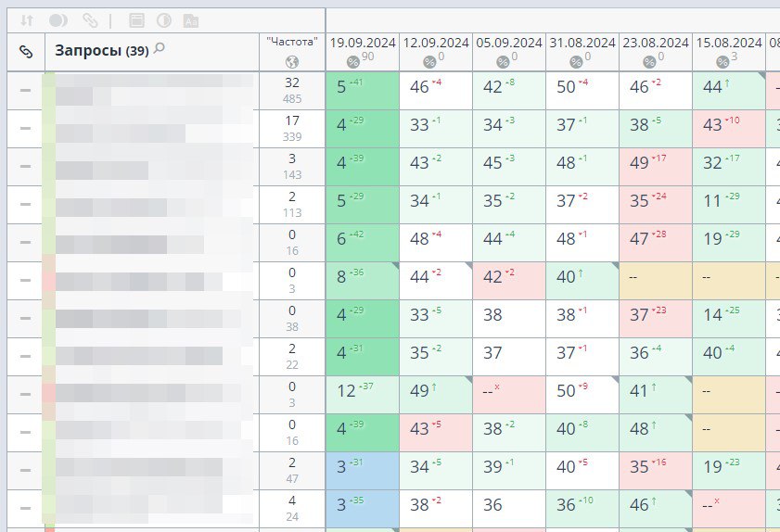780x532 pixels.
Task: Expand corner triangle on cell 8 -36
Action: coord(395,266)
